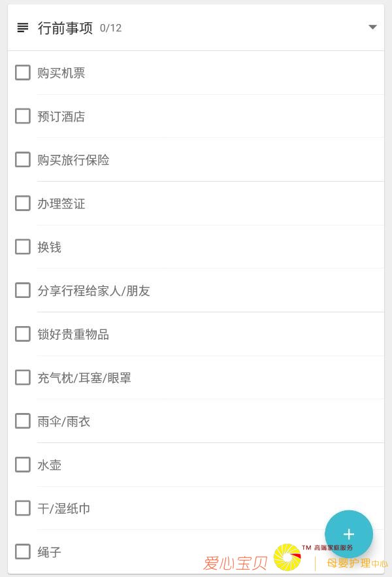Viewport: 392px width, 577px height.
Task: Mark 锁好贵重物品 as done
Action: coord(22,333)
